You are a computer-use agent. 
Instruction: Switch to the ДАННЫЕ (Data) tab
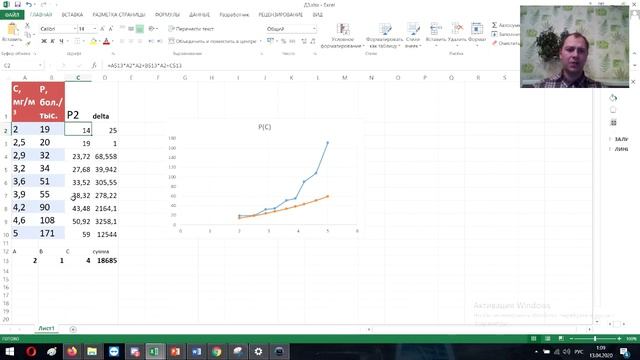(x=199, y=15)
